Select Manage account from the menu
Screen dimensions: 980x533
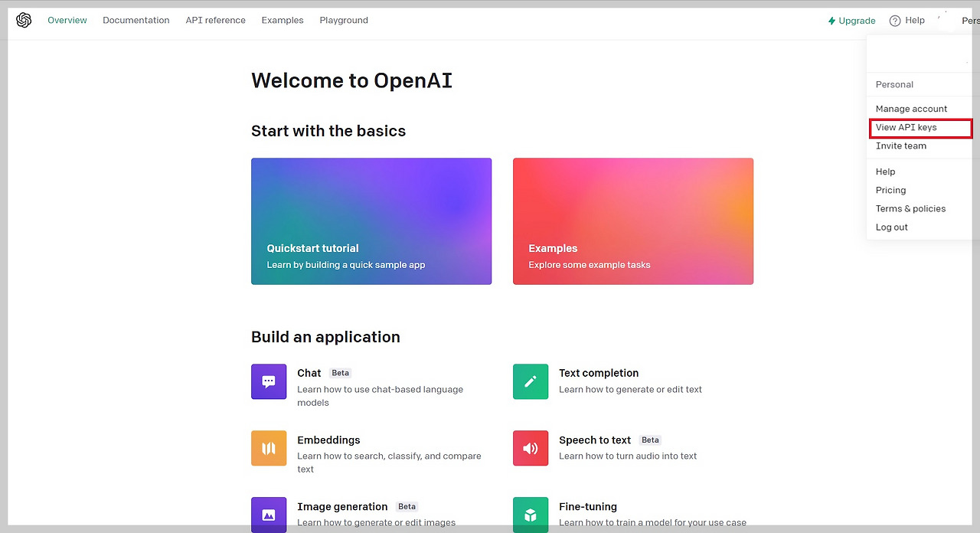(x=911, y=109)
